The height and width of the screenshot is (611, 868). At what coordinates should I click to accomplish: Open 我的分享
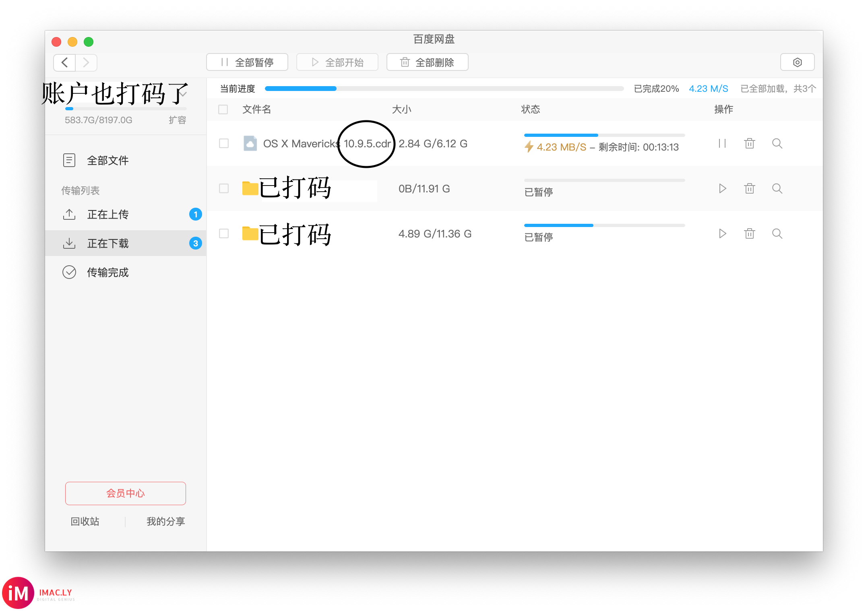(165, 521)
